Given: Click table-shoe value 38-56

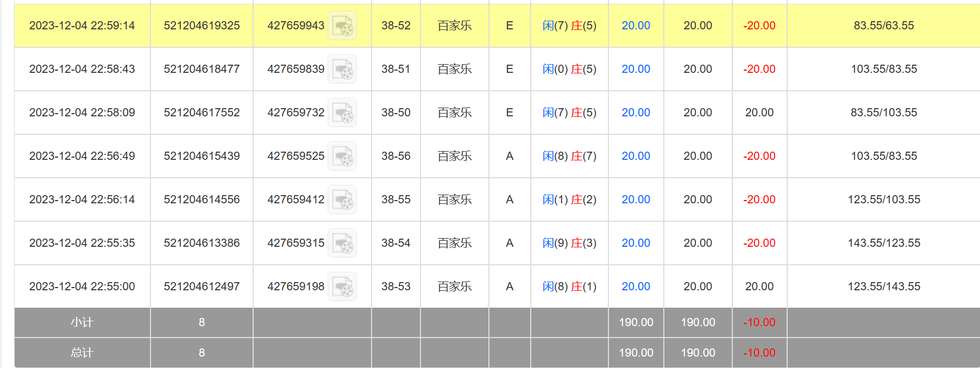Looking at the screenshot, I should pos(395,156).
